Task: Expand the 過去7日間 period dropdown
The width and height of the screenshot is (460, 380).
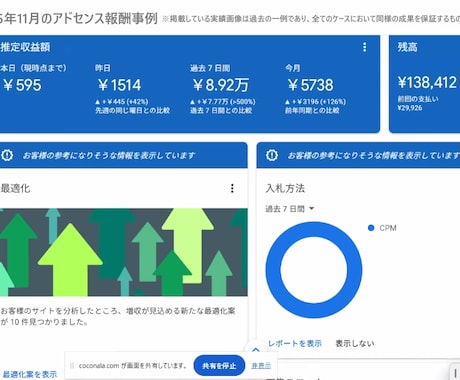Action: click(290, 209)
